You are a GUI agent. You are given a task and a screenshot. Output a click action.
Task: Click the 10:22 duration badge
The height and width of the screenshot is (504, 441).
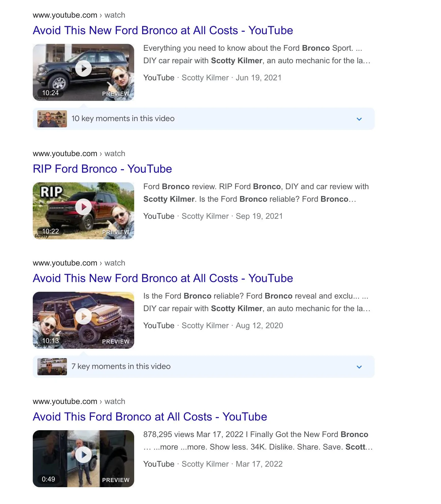point(50,231)
